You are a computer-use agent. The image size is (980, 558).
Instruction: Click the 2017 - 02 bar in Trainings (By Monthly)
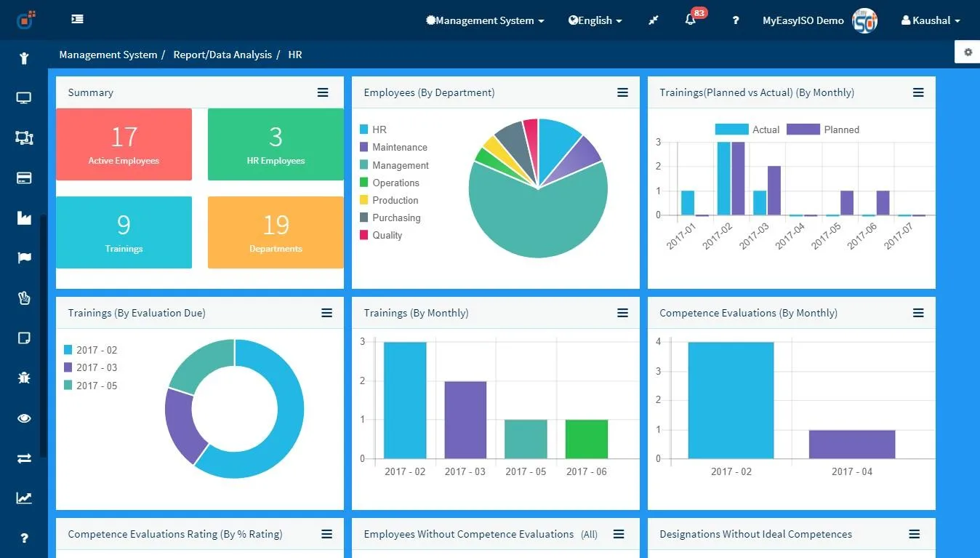(x=405, y=400)
